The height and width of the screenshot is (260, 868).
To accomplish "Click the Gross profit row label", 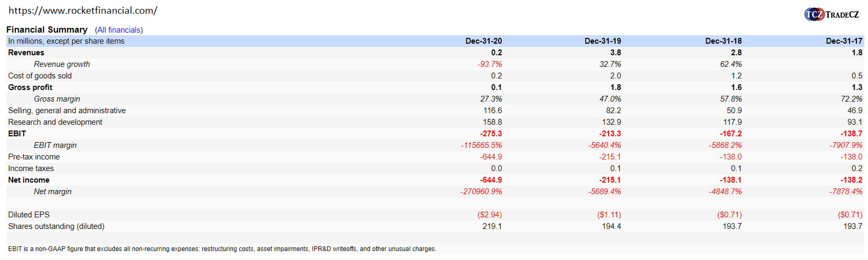I will tap(30, 87).
